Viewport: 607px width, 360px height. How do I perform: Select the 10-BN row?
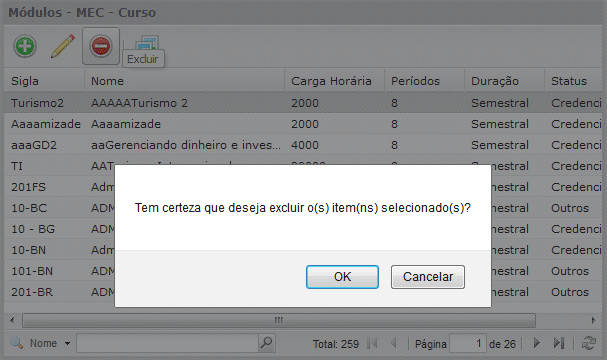pos(28,250)
